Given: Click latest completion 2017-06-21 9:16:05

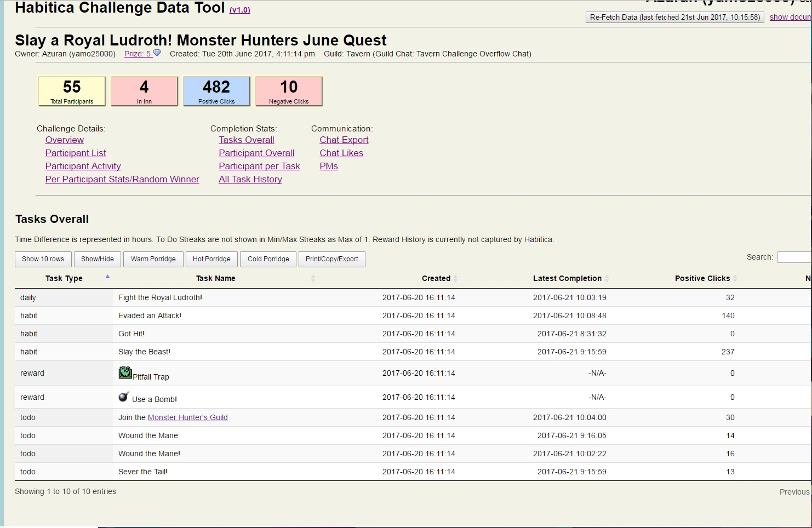Looking at the screenshot, I should pyautogui.click(x=572, y=435).
